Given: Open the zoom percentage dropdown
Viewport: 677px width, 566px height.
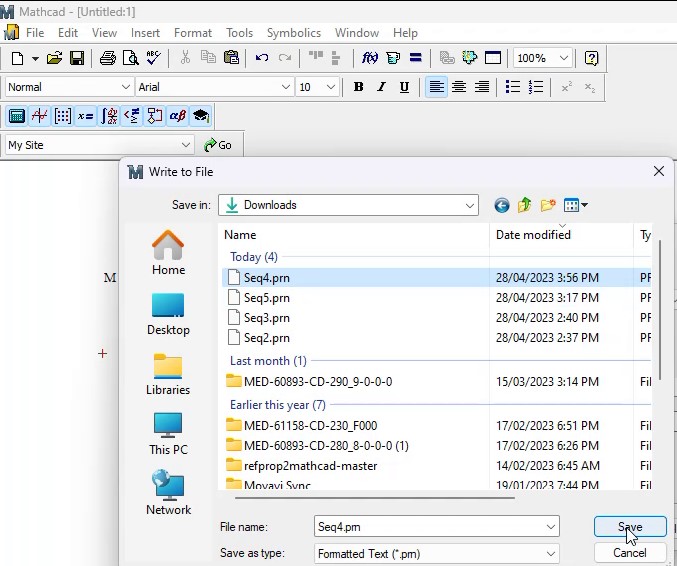Looking at the screenshot, I should [564, 58].
